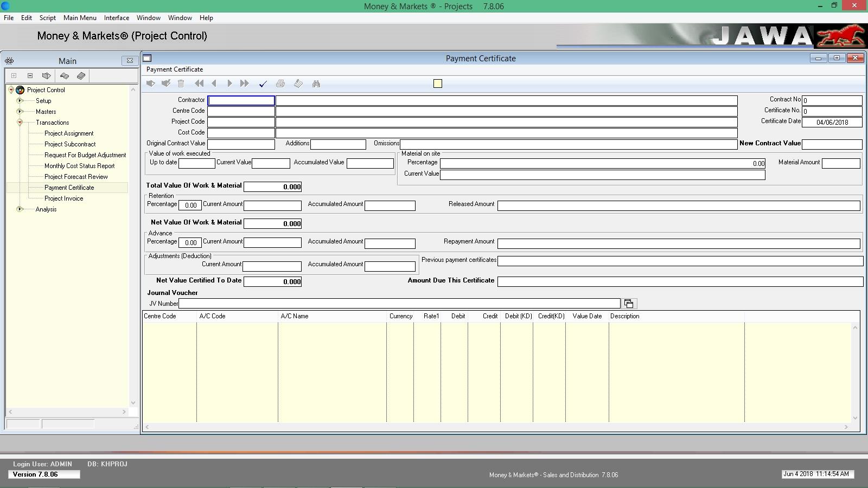Click the New Contract Value field
The height and width of the screenshot is (488, 868).
pyautogui.click(x=832, y=144)
